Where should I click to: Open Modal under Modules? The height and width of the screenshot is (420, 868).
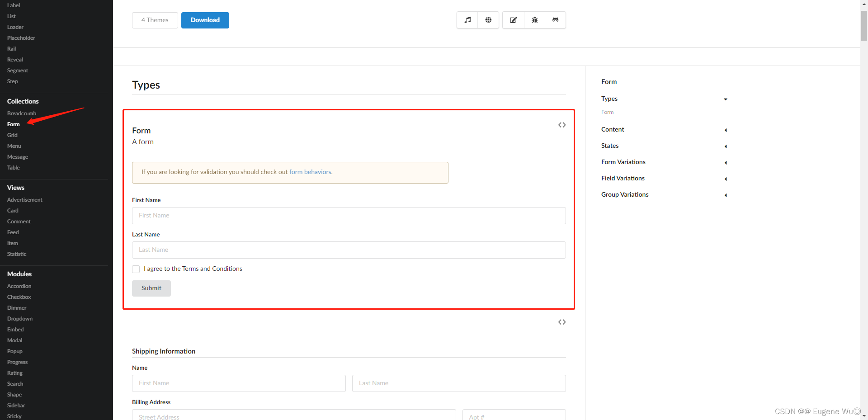click(15, 340)
